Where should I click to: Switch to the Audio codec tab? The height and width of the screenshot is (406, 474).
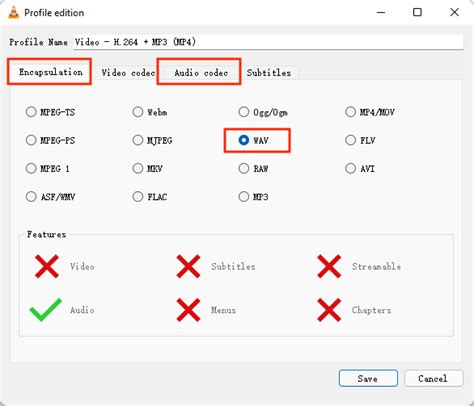(x=201, y=73)
